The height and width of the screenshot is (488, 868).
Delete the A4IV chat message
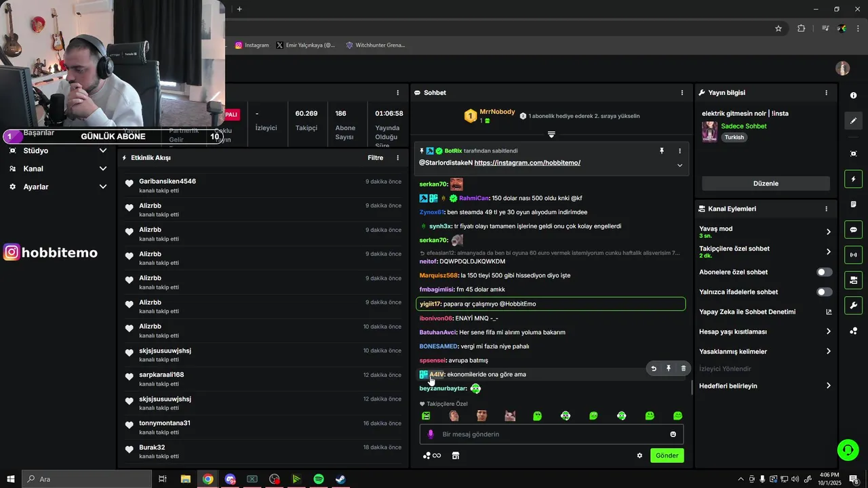[684, 369]
